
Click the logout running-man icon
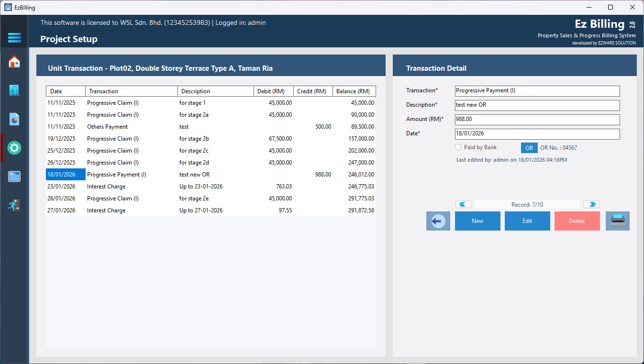click(x=14, y=205)
